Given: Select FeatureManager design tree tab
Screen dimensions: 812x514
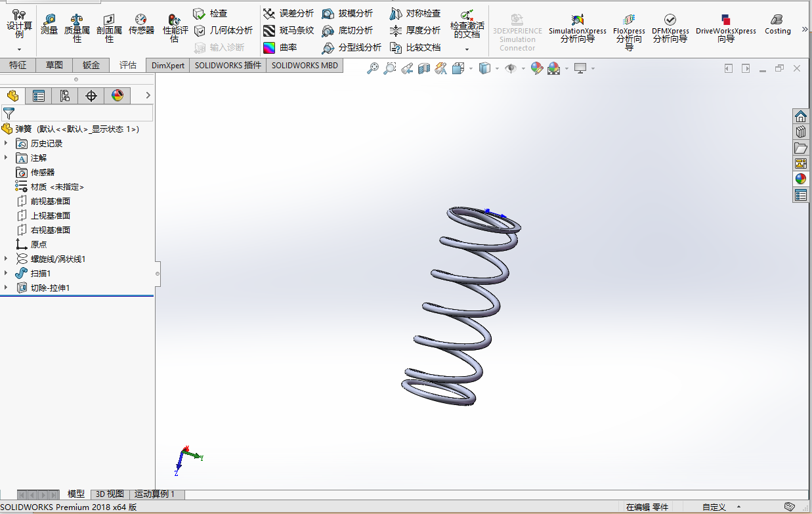Looking at the screenshot, I should pos(12,96).
